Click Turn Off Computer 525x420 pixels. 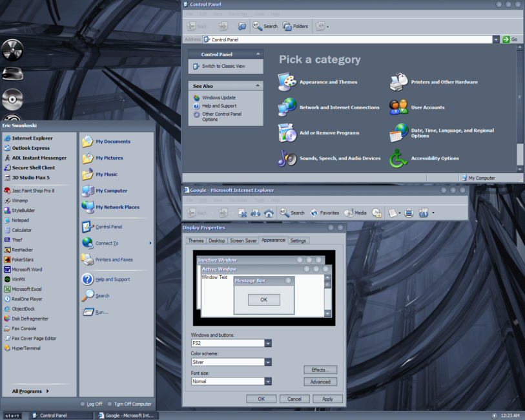[129, 404]
